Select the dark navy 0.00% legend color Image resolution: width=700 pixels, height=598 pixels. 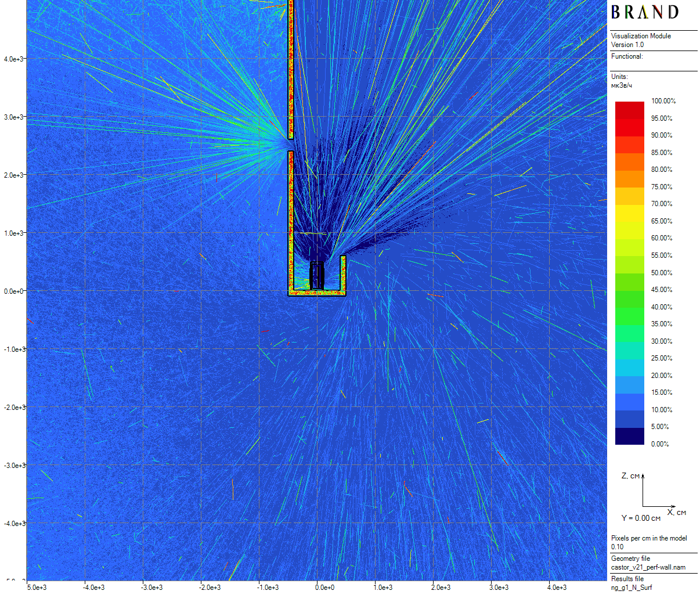pos(629,437)
